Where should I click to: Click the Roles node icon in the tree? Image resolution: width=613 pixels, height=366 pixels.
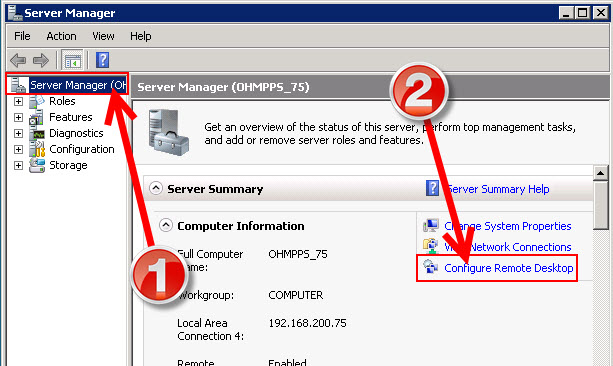coord(37,101)
